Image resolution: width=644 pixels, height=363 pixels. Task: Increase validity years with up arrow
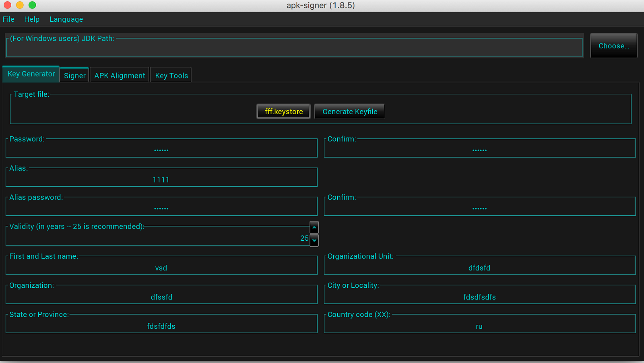(x=314, y=227)
